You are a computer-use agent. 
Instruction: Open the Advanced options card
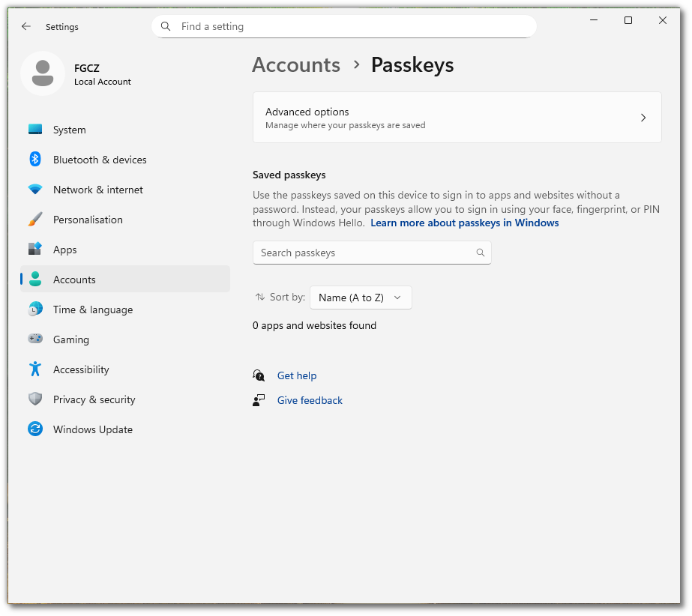[457, 118]
